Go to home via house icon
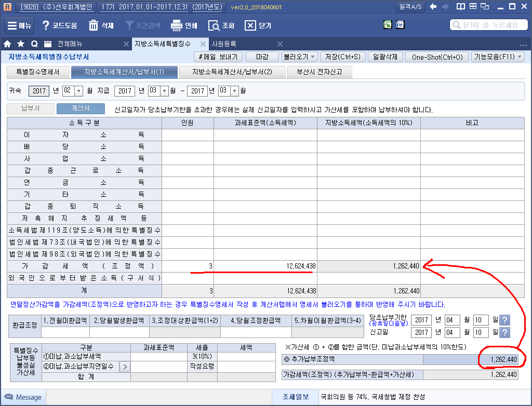 click(x=8, y=44)
